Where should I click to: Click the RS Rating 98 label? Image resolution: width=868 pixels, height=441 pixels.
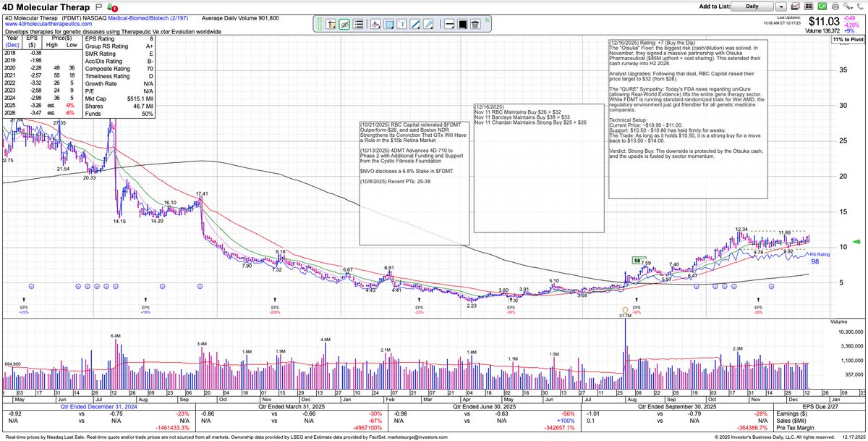[819, 258]
